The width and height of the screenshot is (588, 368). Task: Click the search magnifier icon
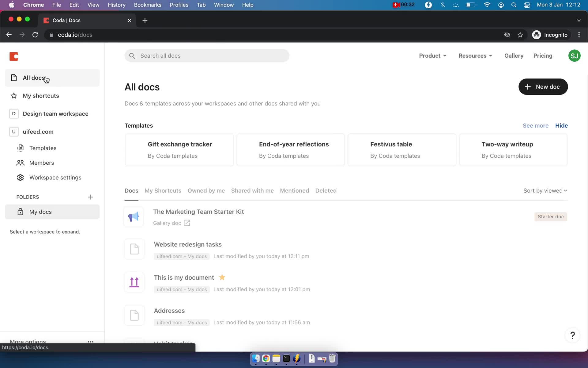pyautogui.click(x=132, y=56)
